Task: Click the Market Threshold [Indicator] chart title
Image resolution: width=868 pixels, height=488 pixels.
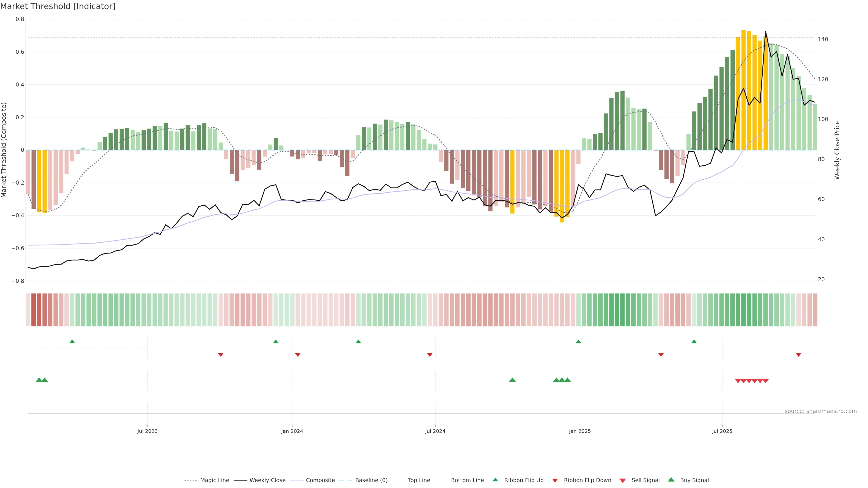Action: tap(58, 6)
